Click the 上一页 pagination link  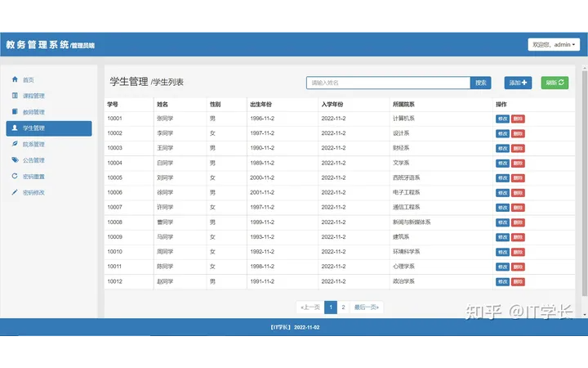point(310,307)
